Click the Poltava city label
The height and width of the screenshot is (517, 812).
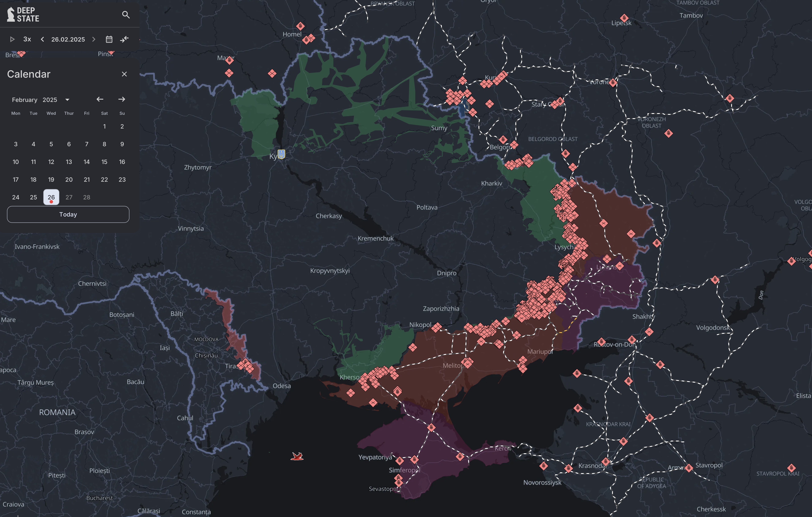tap(427, 208)
